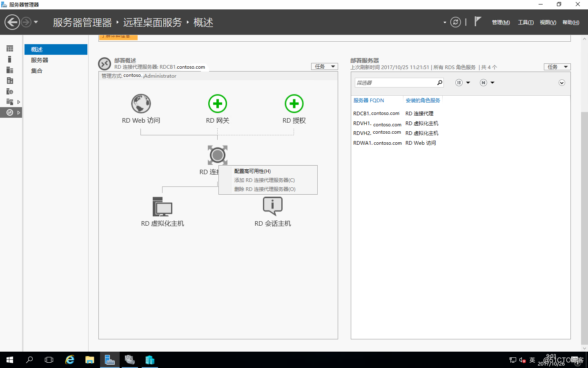Open the 任务 dropdown in 部署服务器
Screen dimensions: 588x368
tap(557, 67)
